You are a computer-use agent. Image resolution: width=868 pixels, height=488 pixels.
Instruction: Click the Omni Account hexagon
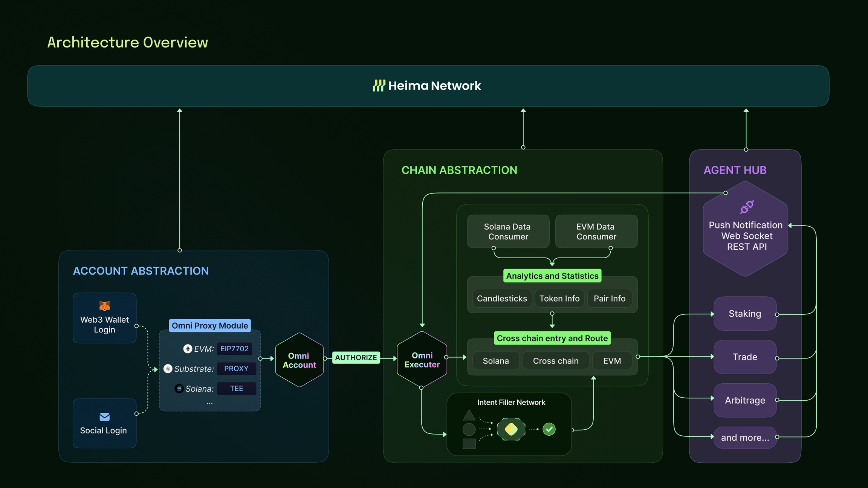point(300,360)
